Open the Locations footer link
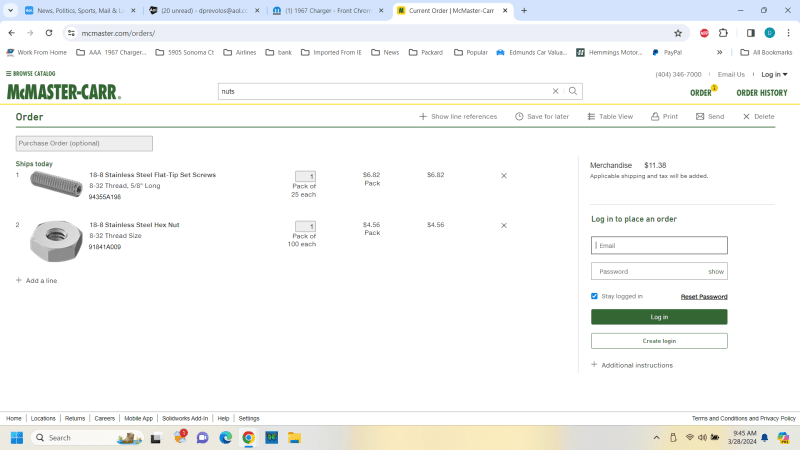Screen dimensions: 800x450 tap(43, 418)
